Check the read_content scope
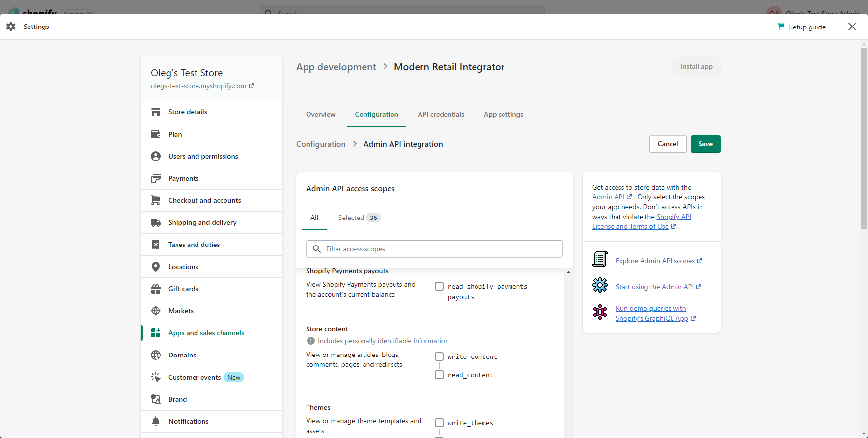The height and width of the screenshot is (438, 868). pyautogui.click(x=439, y=375)
